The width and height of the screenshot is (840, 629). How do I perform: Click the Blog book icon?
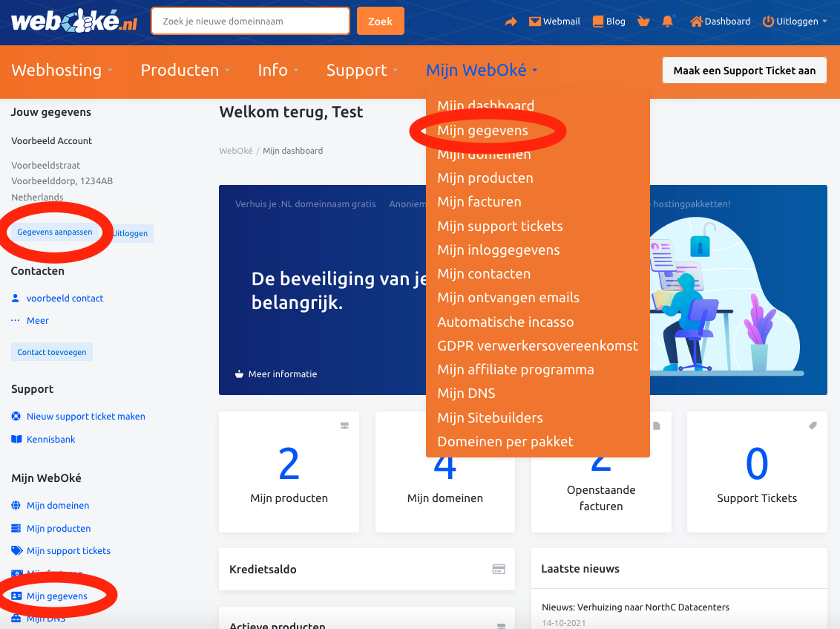coord(598,22)
